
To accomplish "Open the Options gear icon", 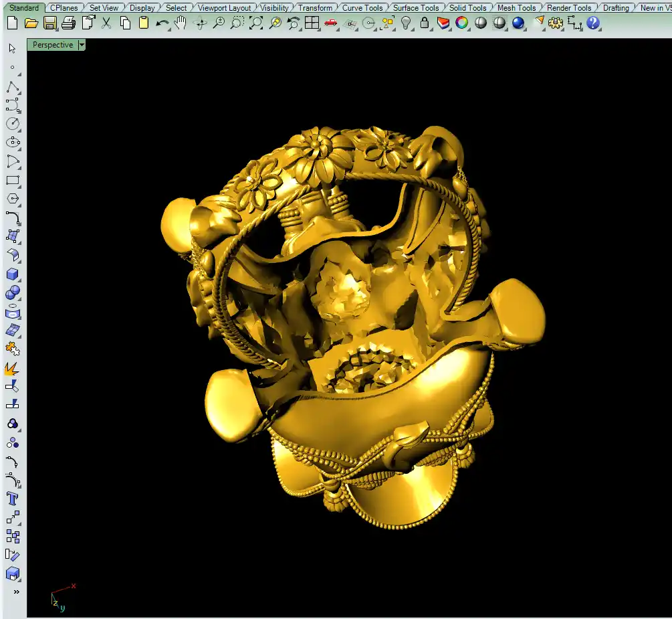I will 556,23.
